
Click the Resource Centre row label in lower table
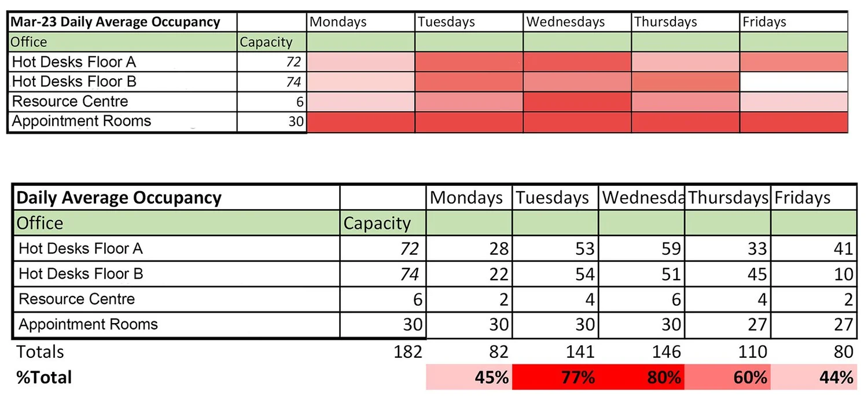(176, 299)
